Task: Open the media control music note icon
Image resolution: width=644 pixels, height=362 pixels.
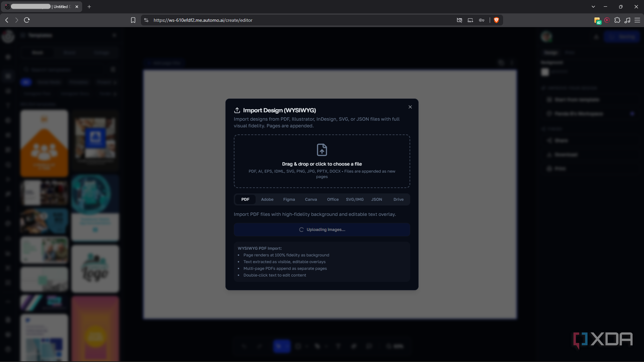Action: click(x=627, y=20)
